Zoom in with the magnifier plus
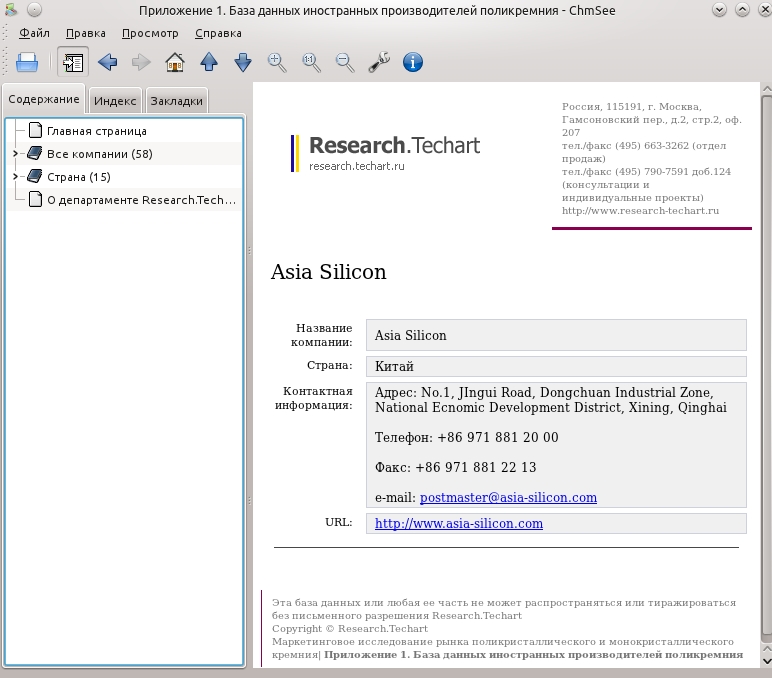Viewport: 772px width, 678px height. tap(277, 63)
